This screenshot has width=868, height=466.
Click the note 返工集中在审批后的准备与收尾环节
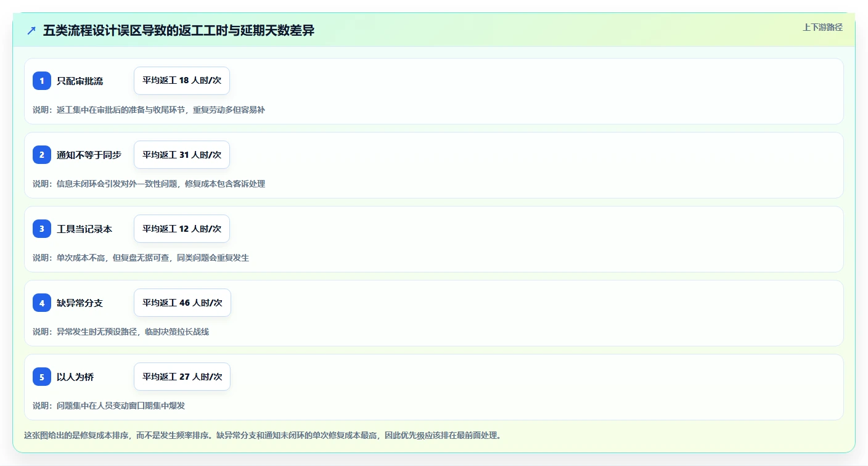tap(149, 110)
